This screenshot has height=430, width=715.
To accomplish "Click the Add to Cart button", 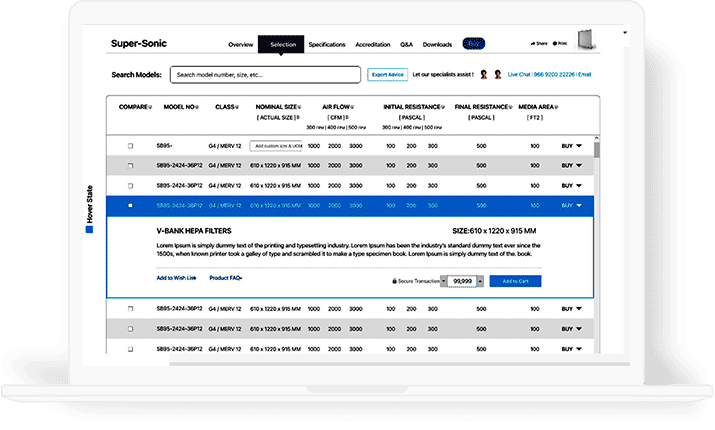I will pyautogui.click(x=515, y=281).
